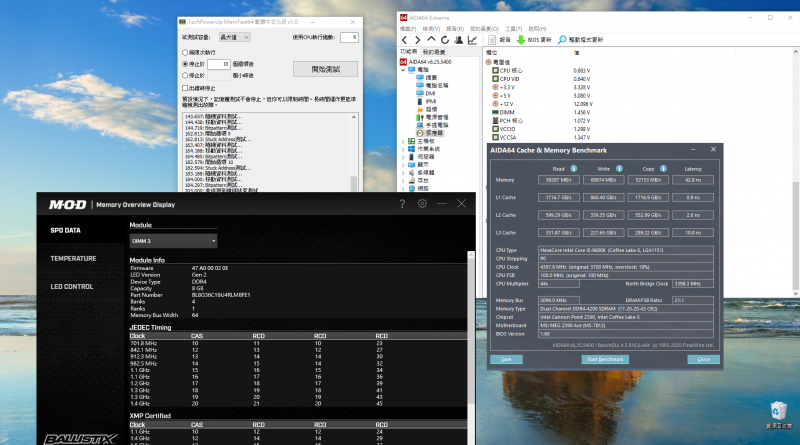Open the graph icon in AIDA64 toolbar
This screenshot has width=800, height=445.
[472, 40]
